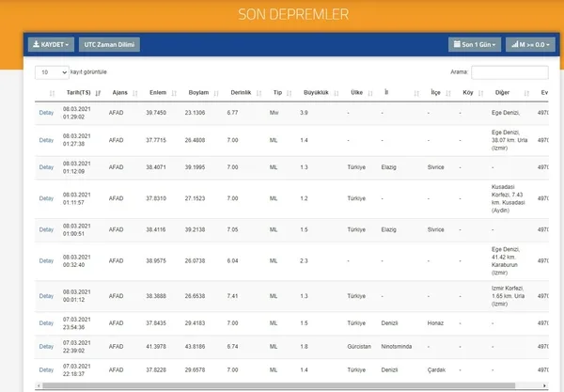Sort by the Enlem column arrows

[174, 93]
